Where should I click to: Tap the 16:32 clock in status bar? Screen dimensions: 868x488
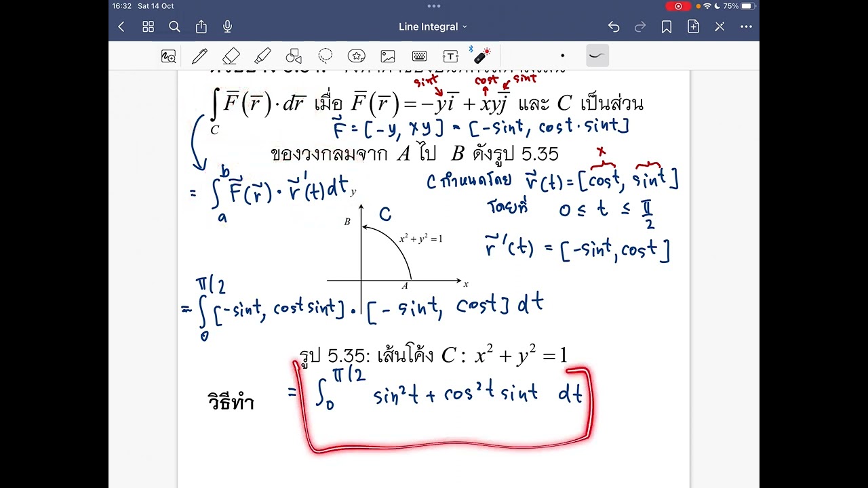point(122,6)
